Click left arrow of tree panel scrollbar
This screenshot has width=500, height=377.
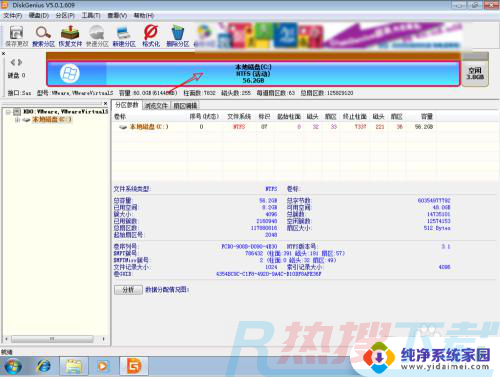click(6, 339)
